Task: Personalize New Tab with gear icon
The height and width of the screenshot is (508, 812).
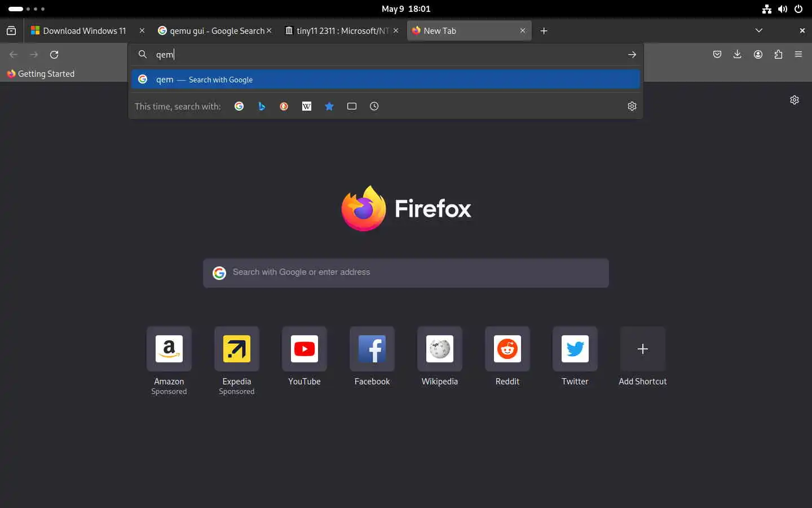Action: [x=795, y=100]
